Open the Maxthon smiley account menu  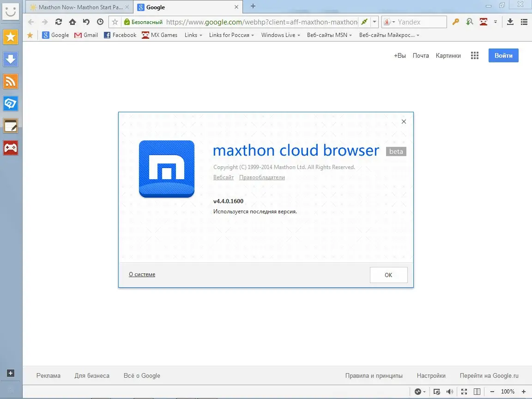tap(11, 11)
